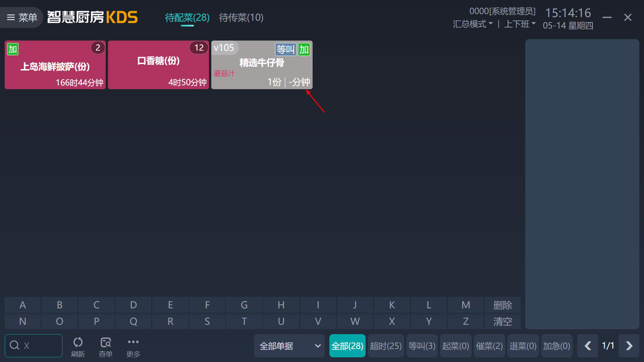Click letter key M
644x362 pixels.
(466, 305)
